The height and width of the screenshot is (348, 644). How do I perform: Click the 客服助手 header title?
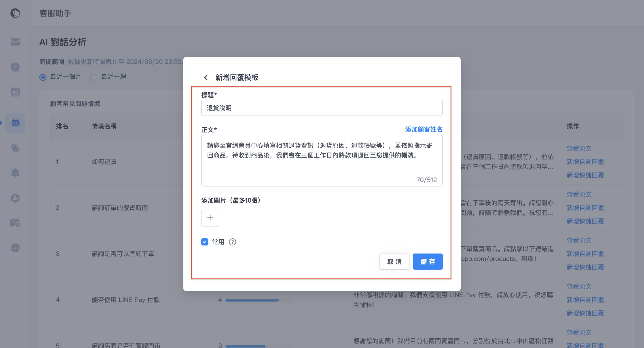click(x=55, y=13)
